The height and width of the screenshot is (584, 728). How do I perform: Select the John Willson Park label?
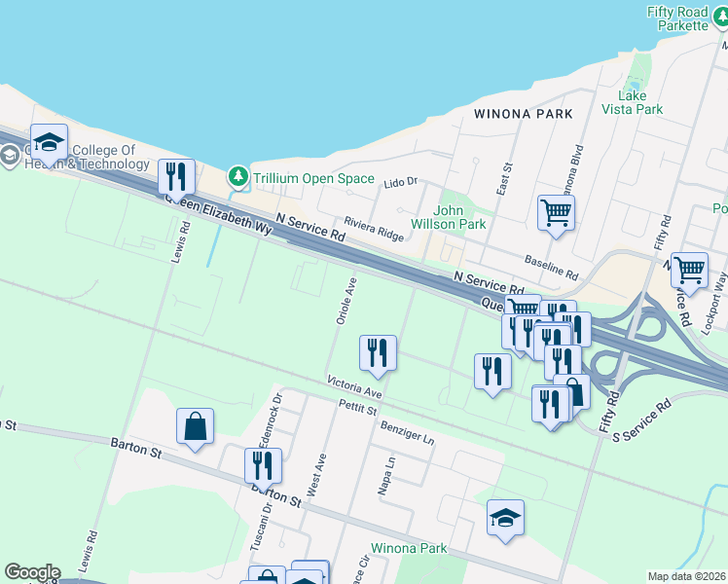coord(448,217)
